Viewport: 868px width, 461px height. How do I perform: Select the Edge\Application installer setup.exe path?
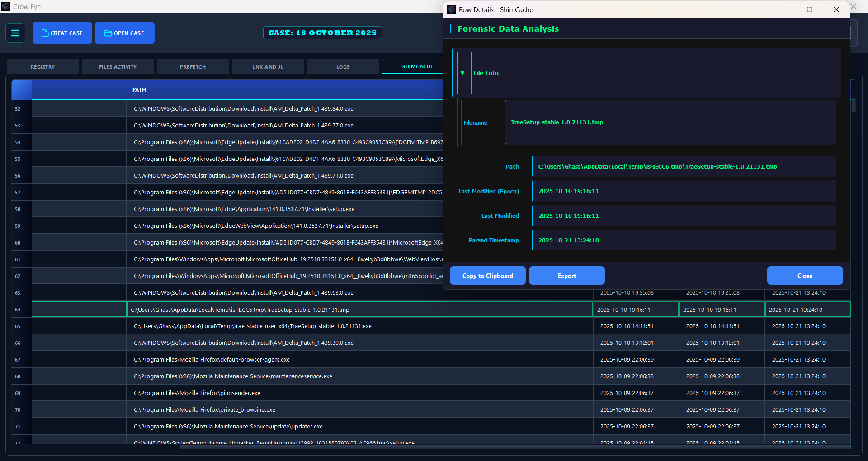(x=285, y=209)
